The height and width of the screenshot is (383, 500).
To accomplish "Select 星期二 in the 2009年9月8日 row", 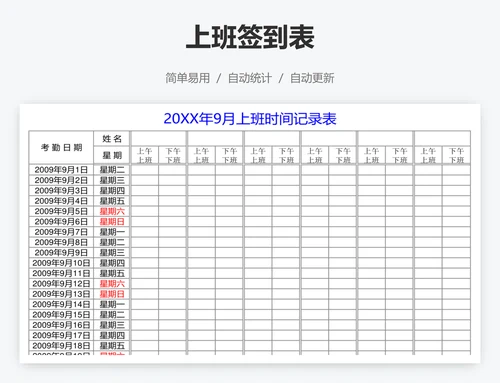I will [x=112, y=242].
